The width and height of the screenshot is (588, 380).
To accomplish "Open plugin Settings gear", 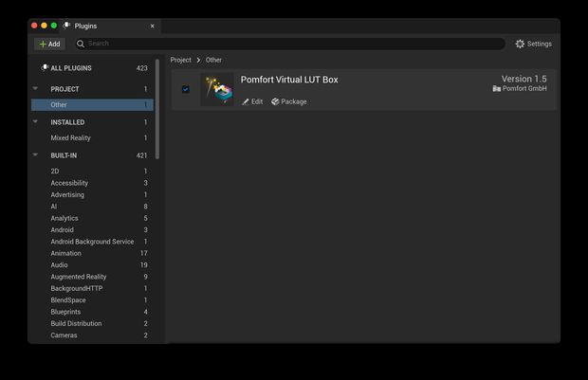I will click(533, 44).
